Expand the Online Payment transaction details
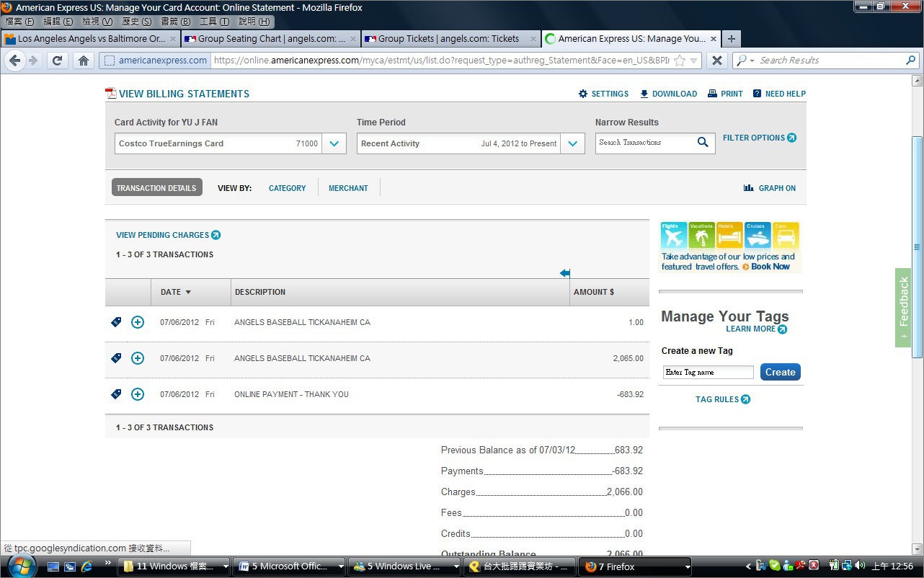924x578 pixels. point(138,394)
